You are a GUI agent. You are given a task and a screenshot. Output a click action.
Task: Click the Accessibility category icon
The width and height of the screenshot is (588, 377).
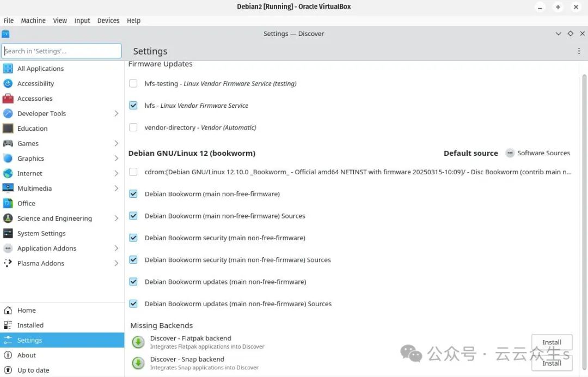pyautogui.click(x=8, y=83)
